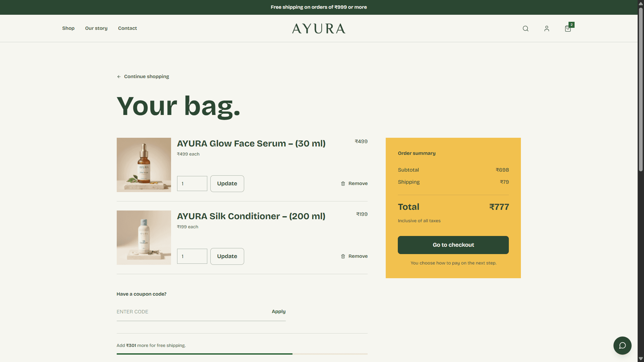Click '₹499 each' price text
The width and height of the screenshot is (644, 362).
[188, 154]
